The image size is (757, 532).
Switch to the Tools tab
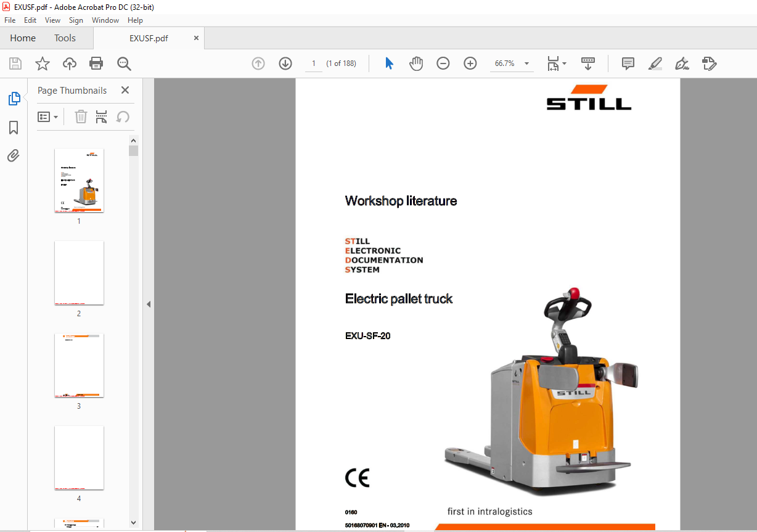click(65, 38)
